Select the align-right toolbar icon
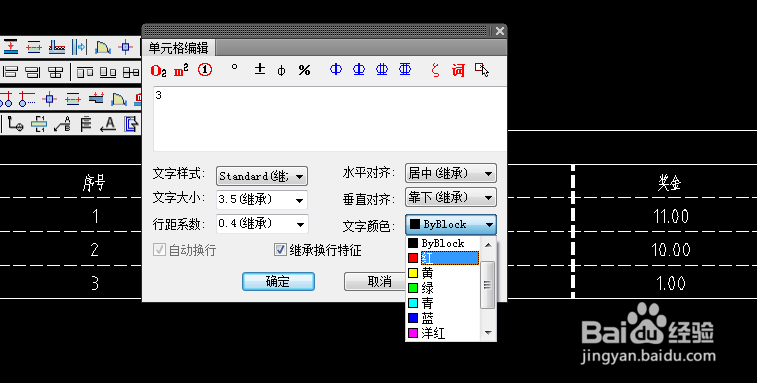The height and width of the screenshot is (383, 757). (x=33, y=72)
